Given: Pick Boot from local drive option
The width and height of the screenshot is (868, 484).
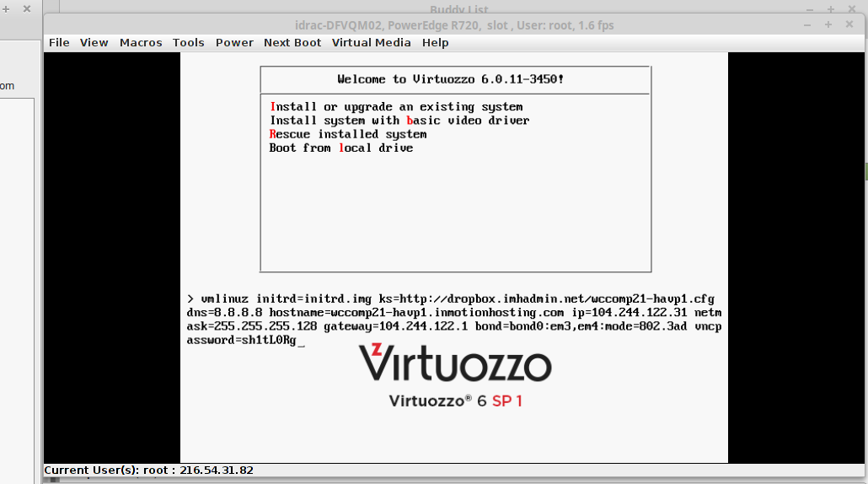Looking at the screenshot, I should [341, 148].
